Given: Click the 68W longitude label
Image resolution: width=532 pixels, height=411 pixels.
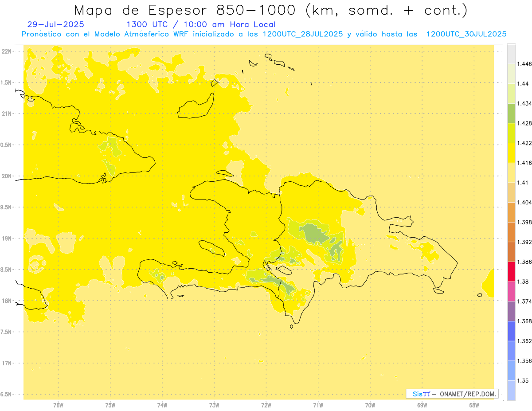Looking at the screenshot, I should tap(474, 405).
